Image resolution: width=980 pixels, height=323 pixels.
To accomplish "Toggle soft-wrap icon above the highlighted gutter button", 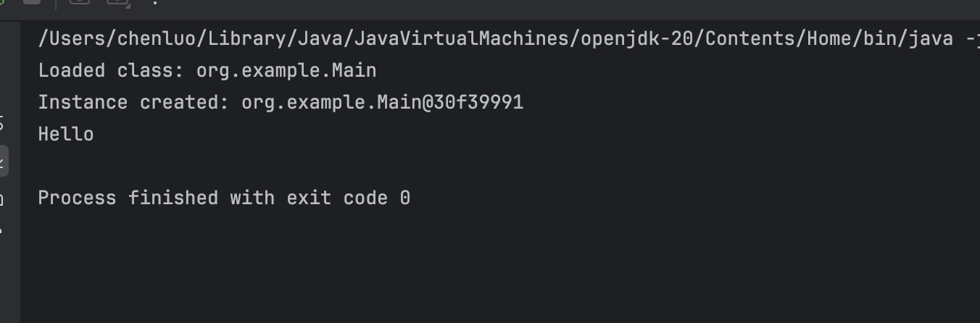I will click(x=2, y=123).
